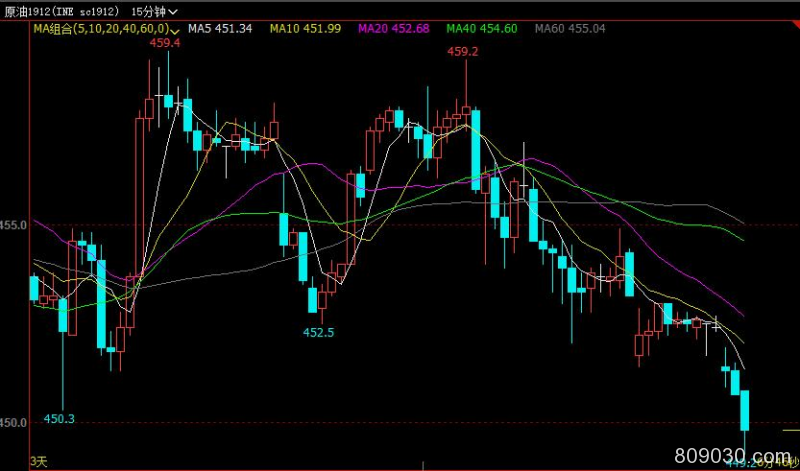800x471 pixels.
Task: Expand the MA组合(5,10,20,40,60,0) settings dropdown
Action: 106,29
